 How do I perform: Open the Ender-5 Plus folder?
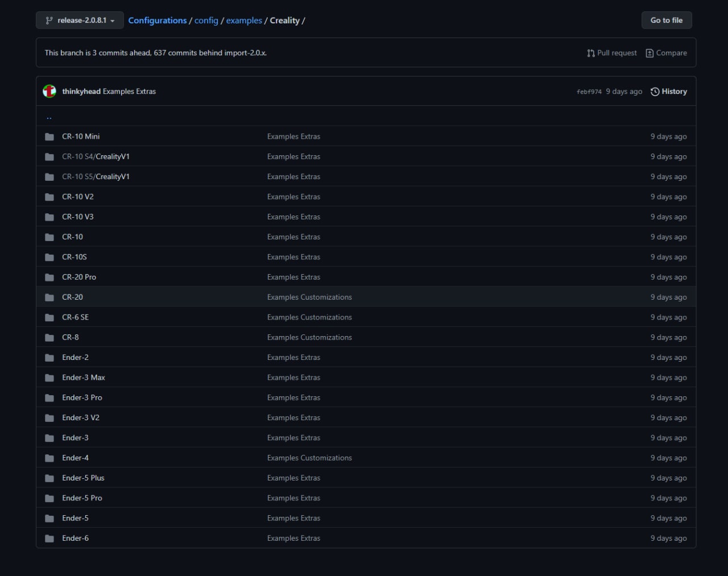pos(83,478)
